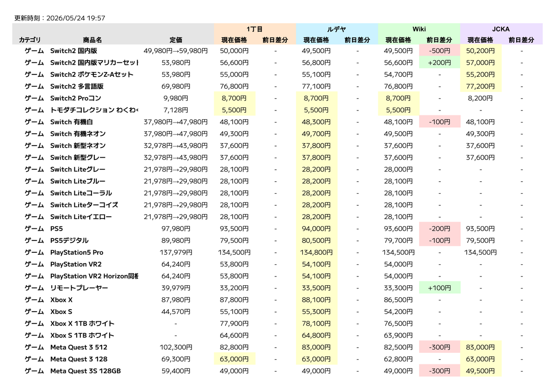Image resolution: width=555 pixels, height=392 pixels.
Task: Click 前日差分 header under Wiki
Action: [439, 40]
